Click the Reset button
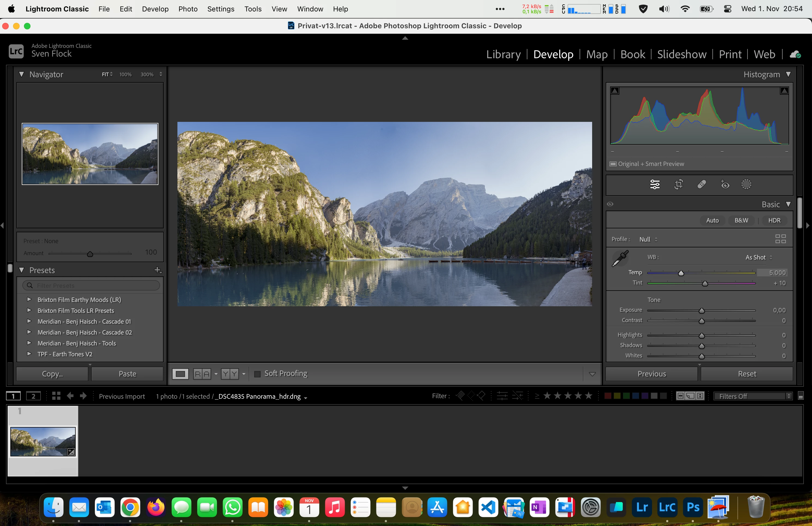 [747, 374]
